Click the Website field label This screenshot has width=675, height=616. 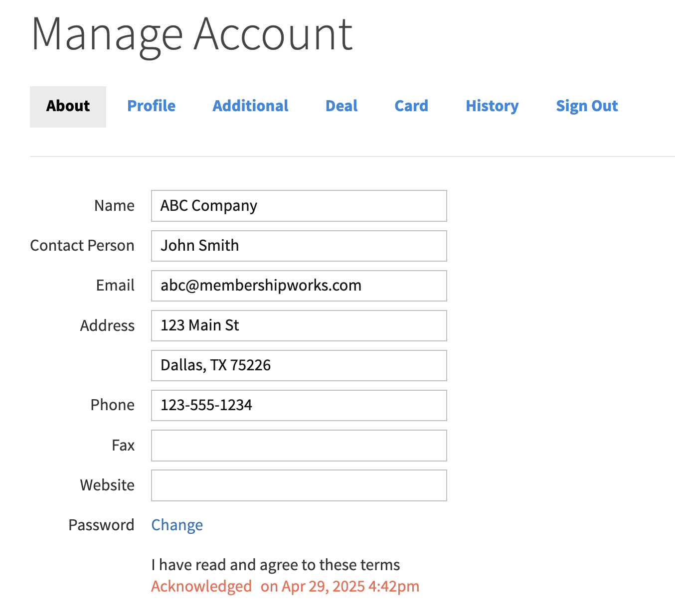[x=107, y=485]
